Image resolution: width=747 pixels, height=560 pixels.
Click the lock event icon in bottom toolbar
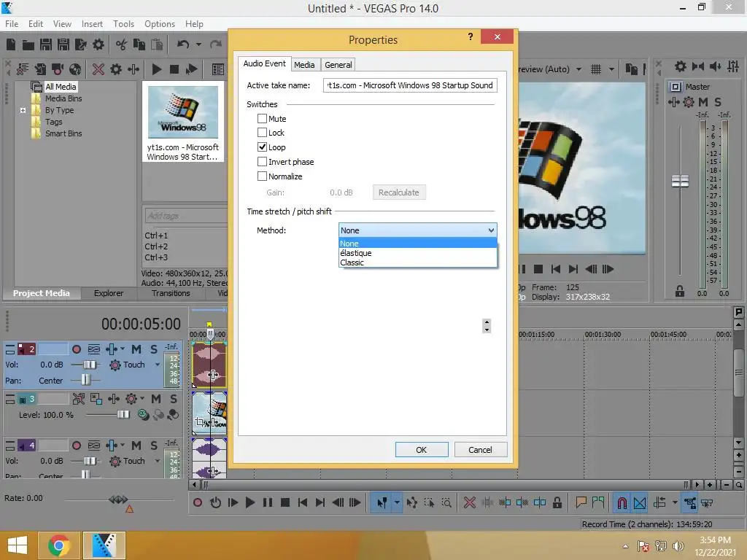coord(557,502)
